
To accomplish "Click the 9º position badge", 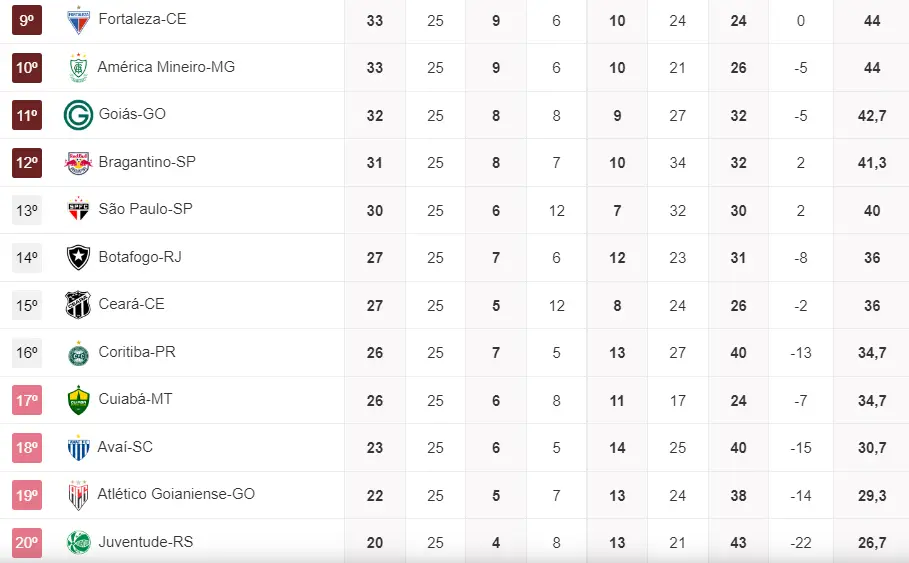I will 27,20.
